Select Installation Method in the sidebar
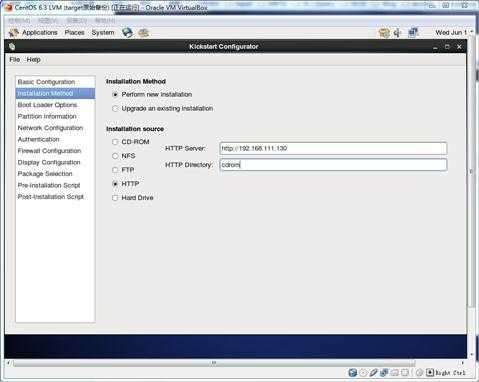 pyautogui.click(x=55, y=93)
